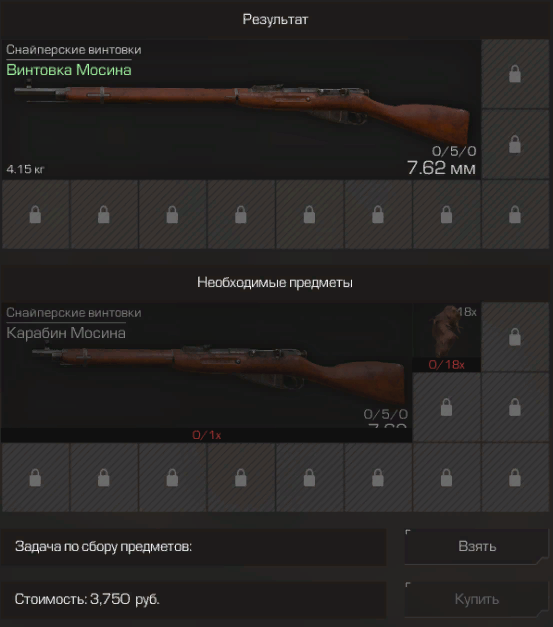The width and height of the screenshot is (553, 627).
Task: Select the Винтовка Мосина result rifle image
Action: click(x=241, y=115)
